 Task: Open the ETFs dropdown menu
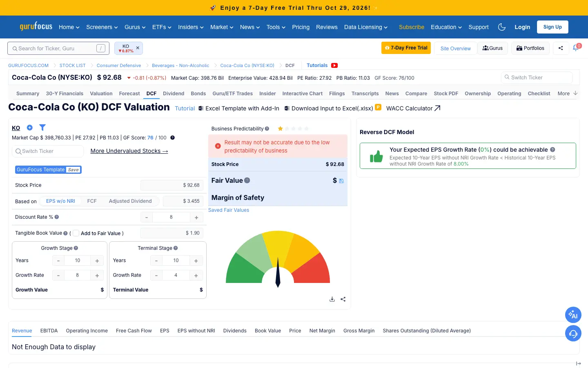[162, 27]
